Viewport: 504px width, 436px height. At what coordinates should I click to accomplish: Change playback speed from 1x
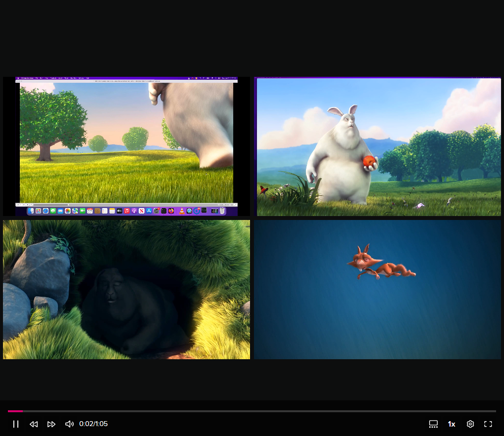[452, 424]
